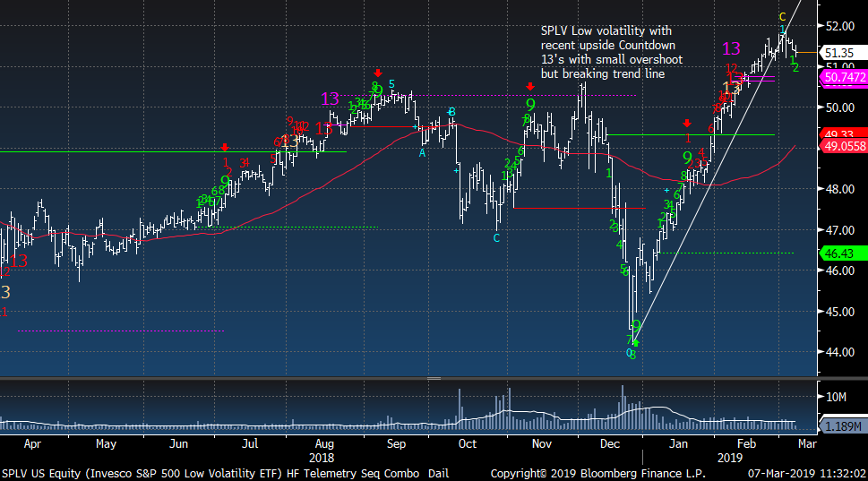Image resolution: width=868 pixels, height=481 pixels.
Task: Click the Aug month label
Action: coord(324,444)
